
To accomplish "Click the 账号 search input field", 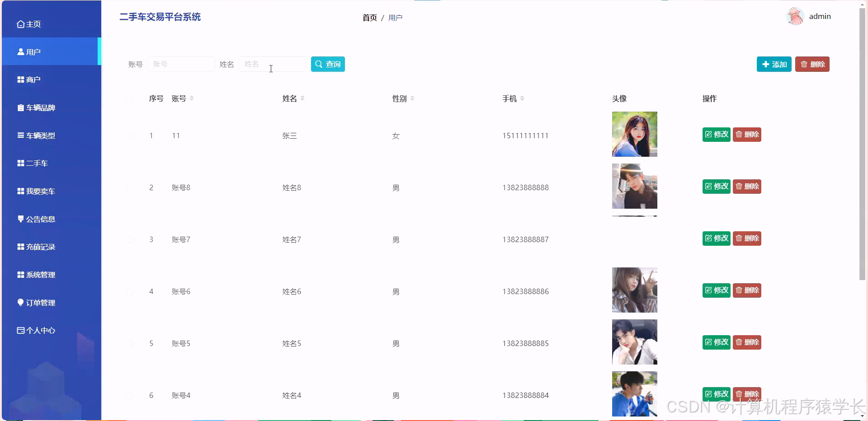I will [181, 64].
